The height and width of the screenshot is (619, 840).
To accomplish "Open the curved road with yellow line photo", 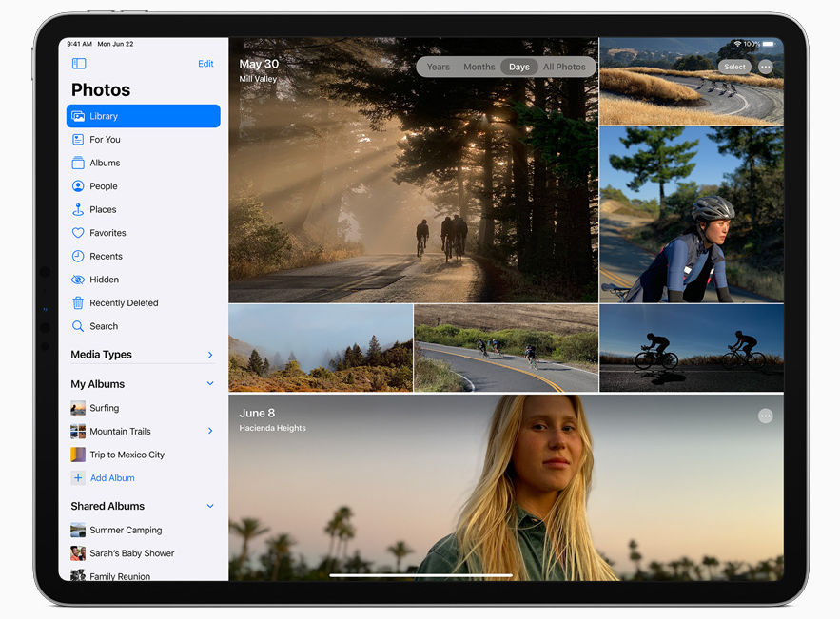I will [506, 348].
